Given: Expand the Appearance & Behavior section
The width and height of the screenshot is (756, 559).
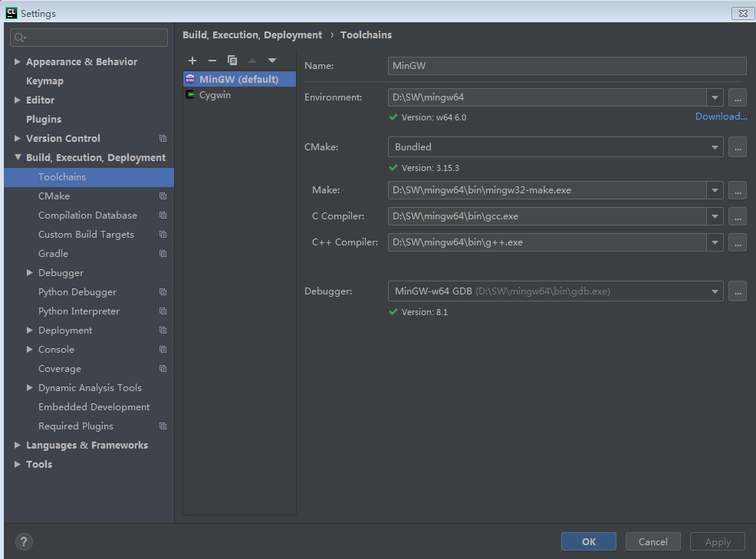Looking at the screenshot, I should click(17, 61).
